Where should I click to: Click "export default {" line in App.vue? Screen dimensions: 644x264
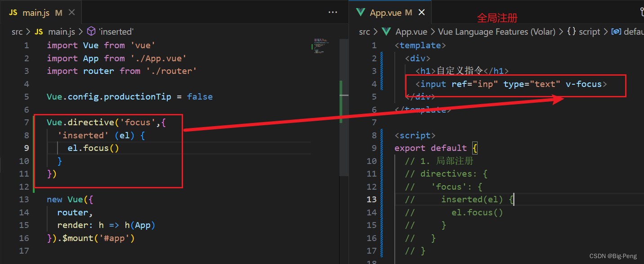pos(436,148)
